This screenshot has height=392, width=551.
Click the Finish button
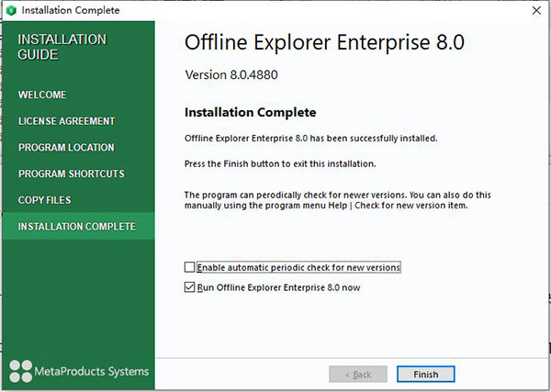click(425, 374)
